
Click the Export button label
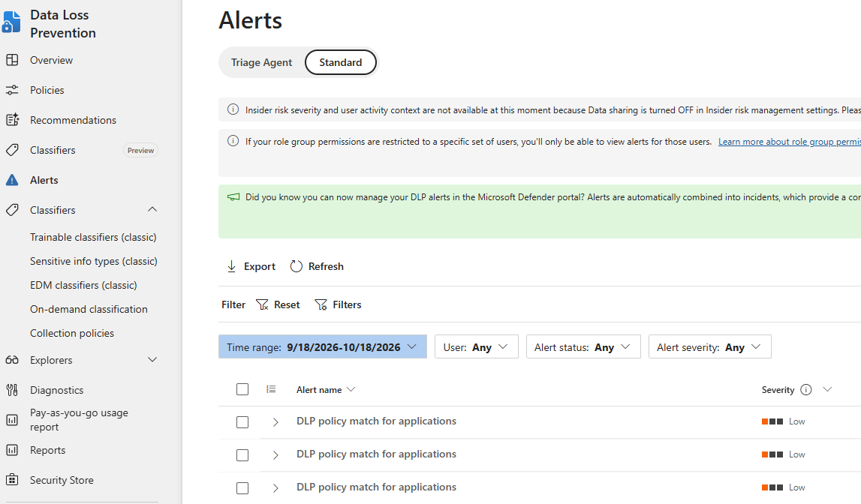click(260, 266)
